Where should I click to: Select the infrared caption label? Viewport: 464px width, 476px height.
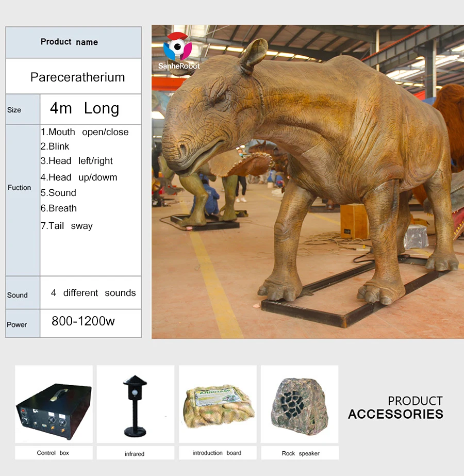coord(135,454)
